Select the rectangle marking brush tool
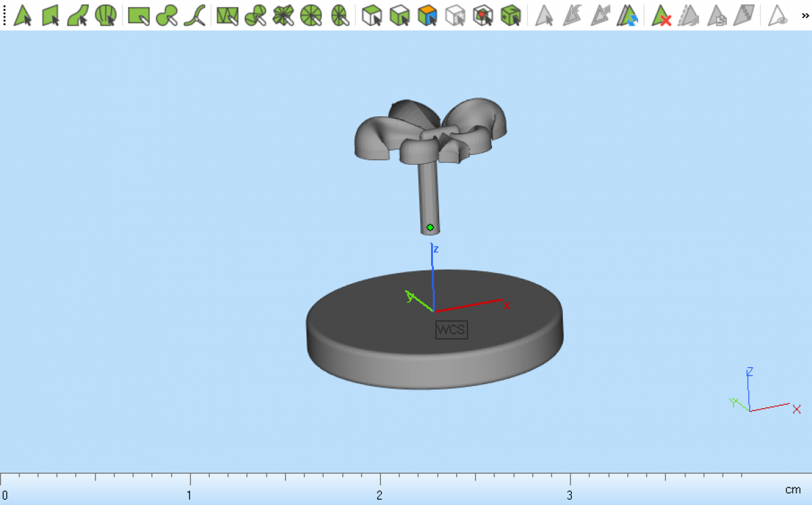This screenshot has width=812, height=505. (139, 15)
